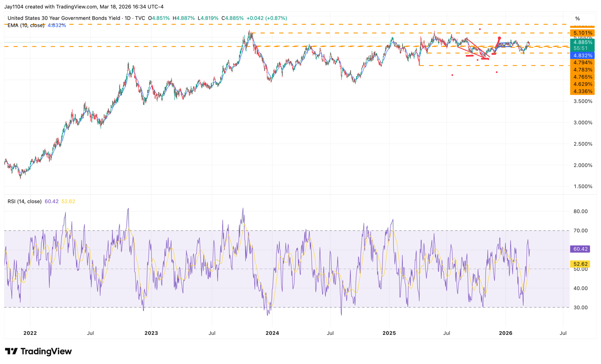Click the yellow 52.62 RSI axis label
Viewport: 601px width, 364px height.
(580, 264)
